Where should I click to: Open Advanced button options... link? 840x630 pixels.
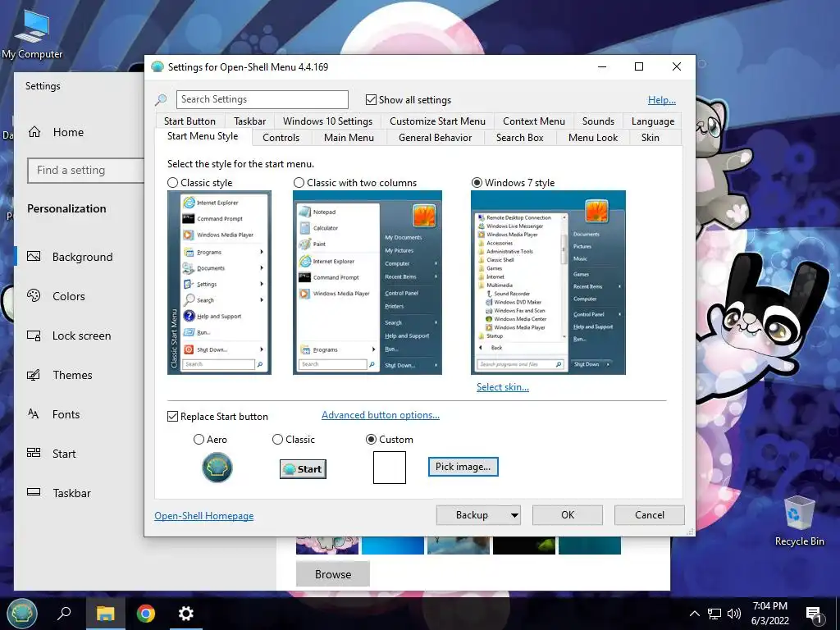(381, 415)
